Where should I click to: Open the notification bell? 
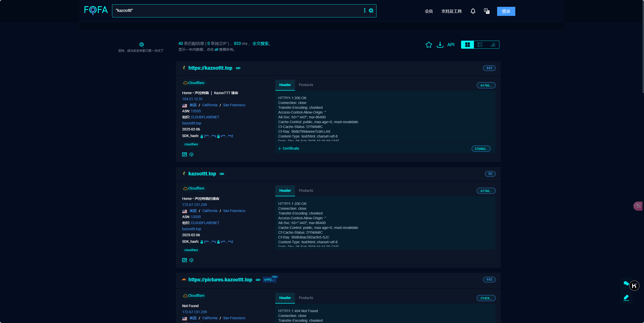[473, 11]
